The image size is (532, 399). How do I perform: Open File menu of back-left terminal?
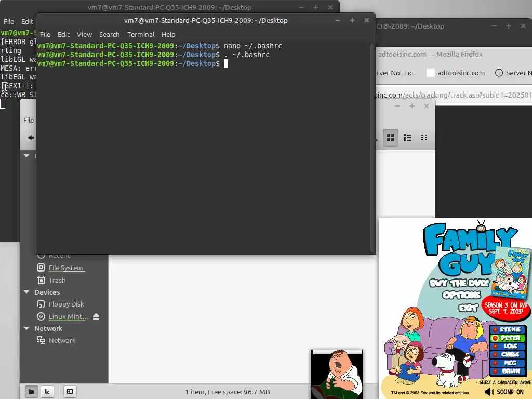click(x=9, y=21)
